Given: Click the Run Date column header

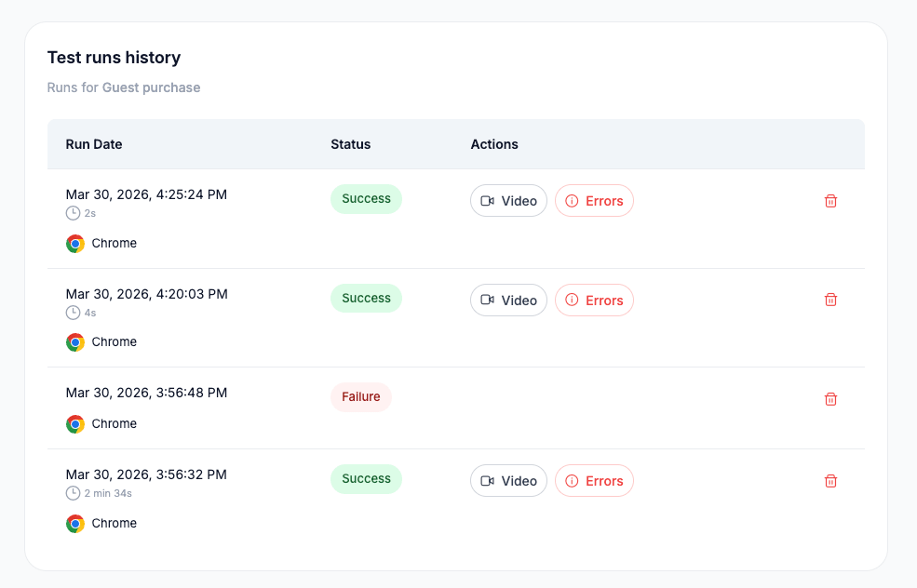Looking at the screenshot, I should (94, 144).
